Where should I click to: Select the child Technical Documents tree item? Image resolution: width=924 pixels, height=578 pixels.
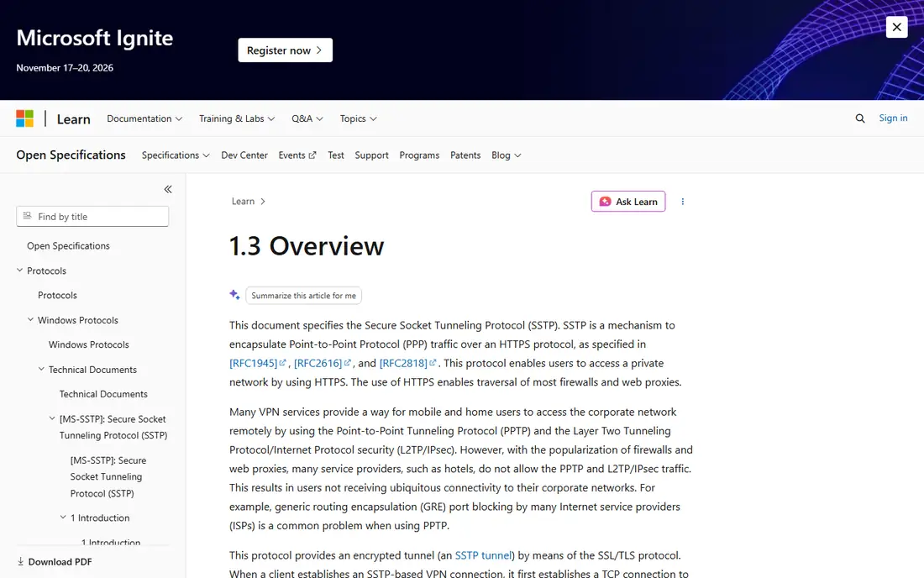(103, 393)
